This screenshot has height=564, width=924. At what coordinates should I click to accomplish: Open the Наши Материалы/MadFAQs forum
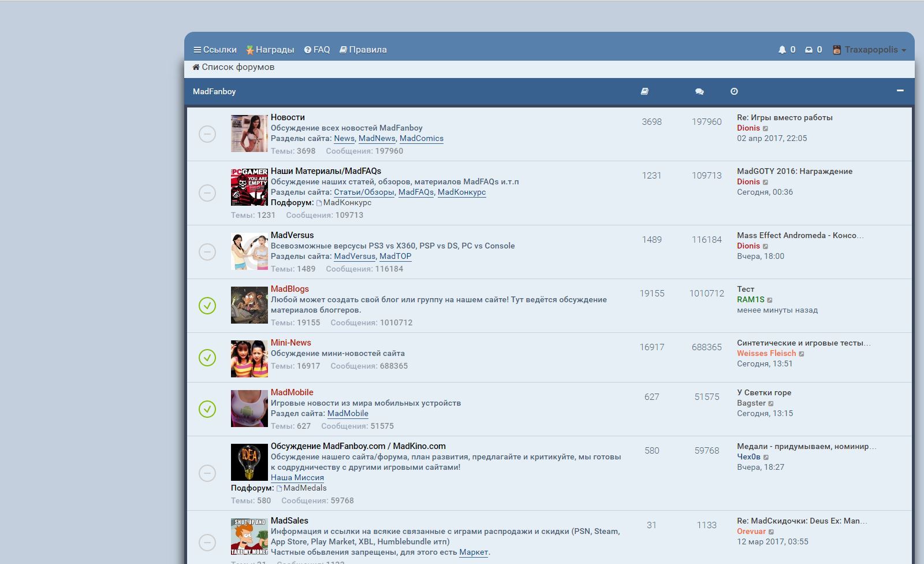click(326, 171)
